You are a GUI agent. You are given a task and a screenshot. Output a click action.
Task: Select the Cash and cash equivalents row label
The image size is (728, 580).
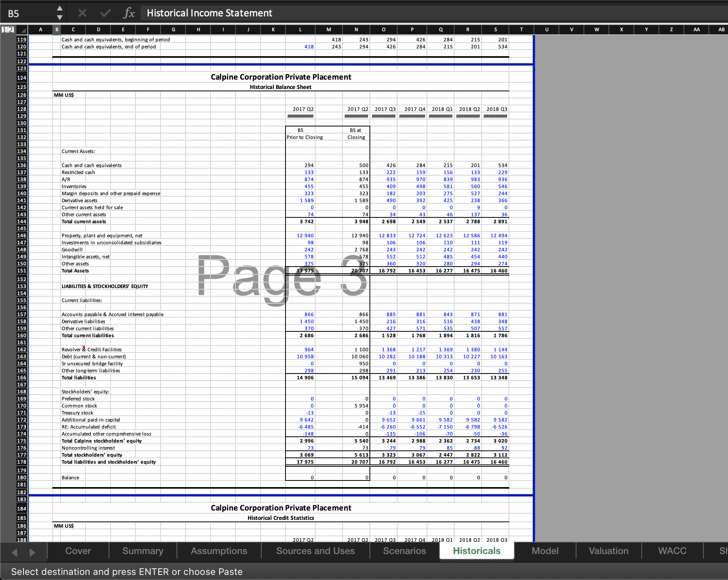[x=92, y=165]
